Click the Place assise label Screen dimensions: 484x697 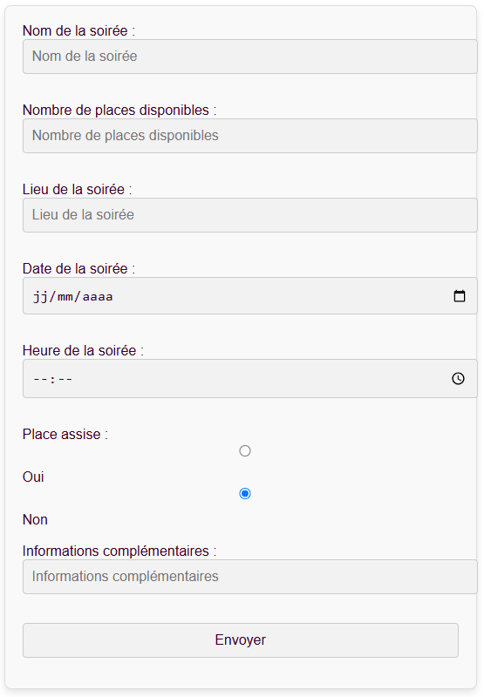(x=65, y=434)
